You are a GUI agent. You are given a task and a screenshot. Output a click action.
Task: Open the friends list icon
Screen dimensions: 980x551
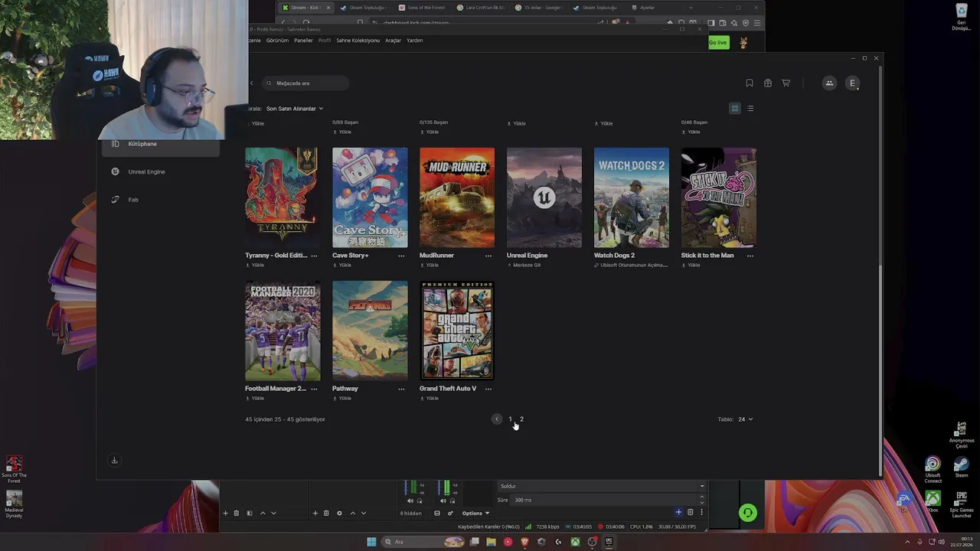point(829,83)
